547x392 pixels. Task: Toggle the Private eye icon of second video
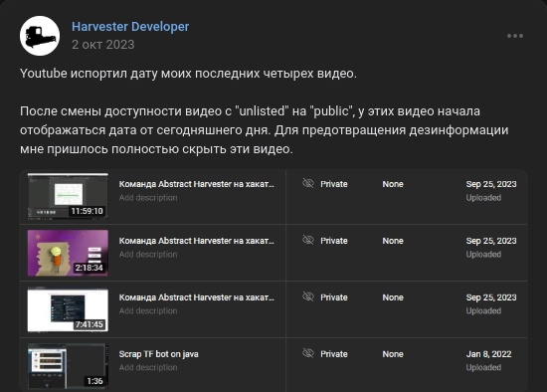point(308,240)
